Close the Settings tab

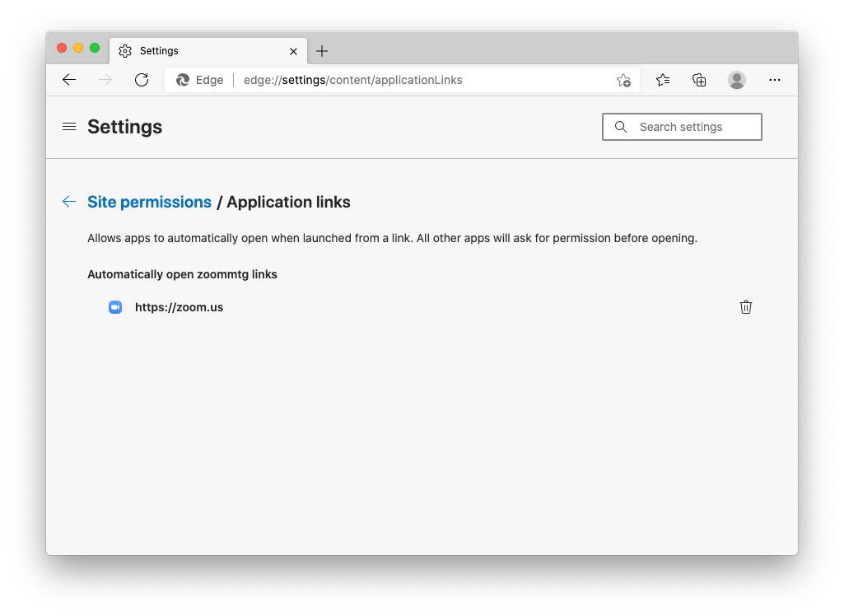(293, 51)
